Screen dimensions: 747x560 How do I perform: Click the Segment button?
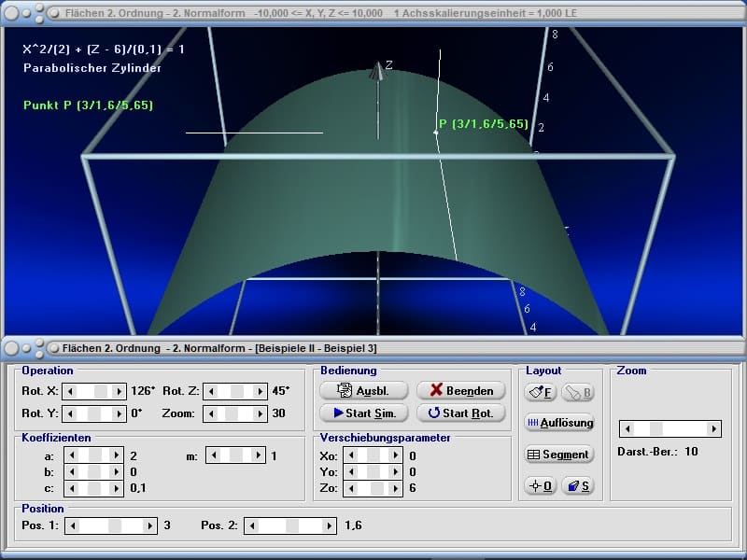pos(559,455)
